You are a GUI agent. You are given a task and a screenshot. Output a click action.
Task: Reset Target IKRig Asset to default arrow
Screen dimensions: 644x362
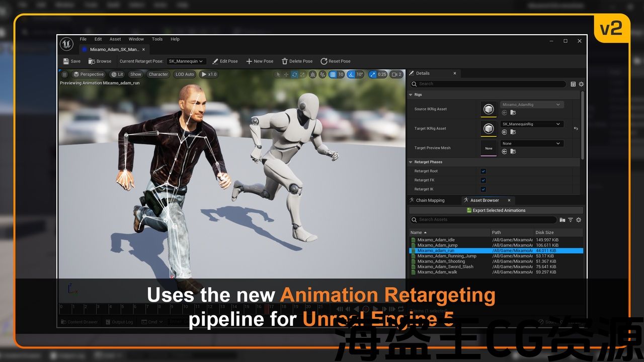click(576, 129)
